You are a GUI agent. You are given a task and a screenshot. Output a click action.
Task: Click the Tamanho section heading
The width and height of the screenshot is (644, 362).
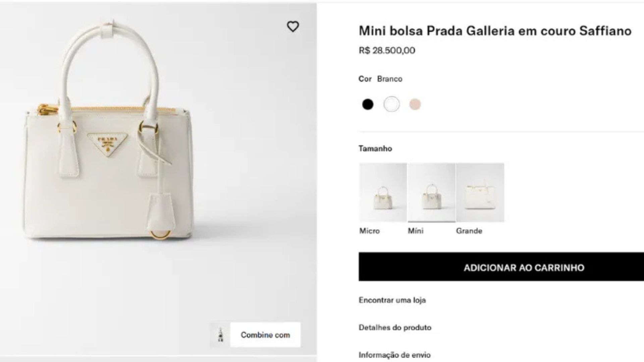(x=375, y=148)
